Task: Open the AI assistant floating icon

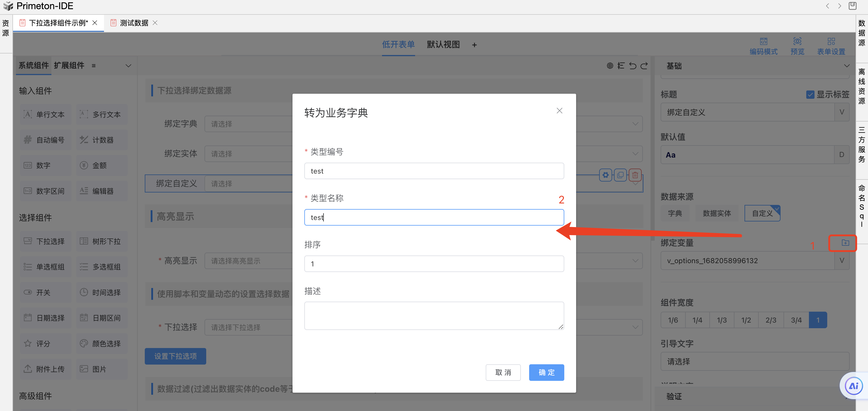Action: click(x=853, y=386)
